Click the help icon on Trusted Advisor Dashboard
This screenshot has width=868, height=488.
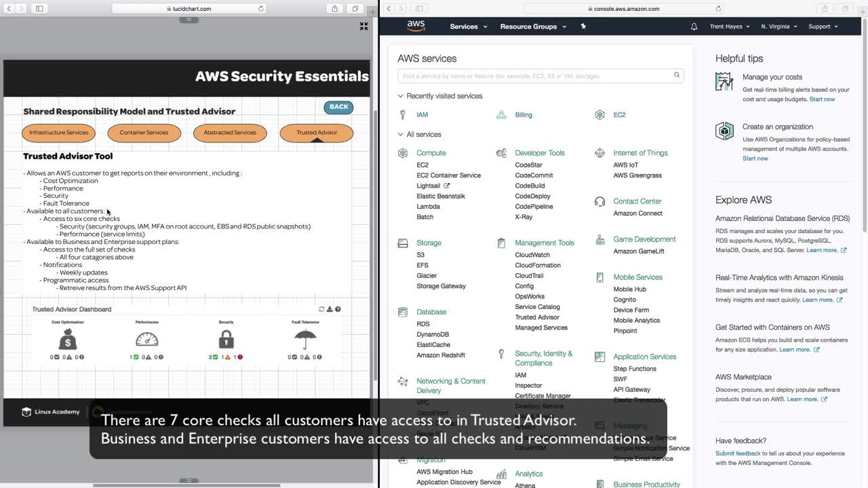tap(338, 309)
